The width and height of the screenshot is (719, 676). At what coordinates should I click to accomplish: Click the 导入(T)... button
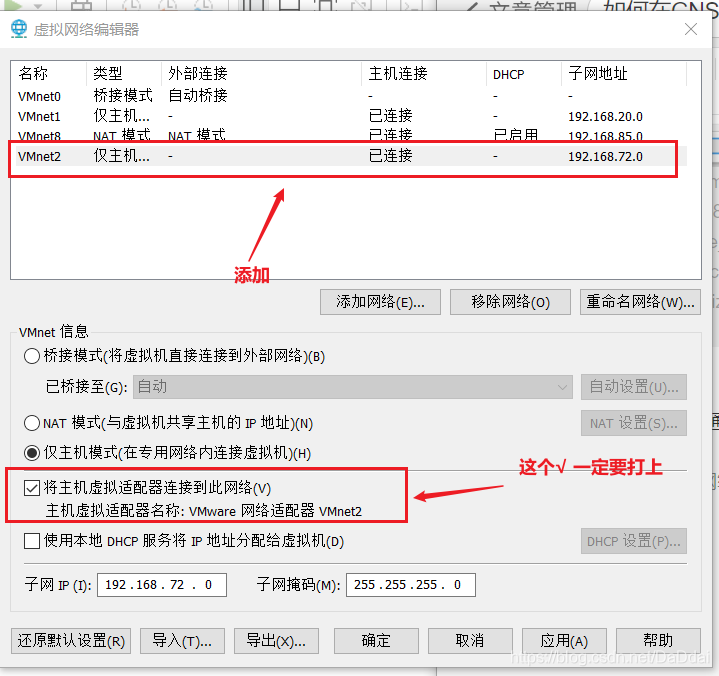tap(182, 641)
